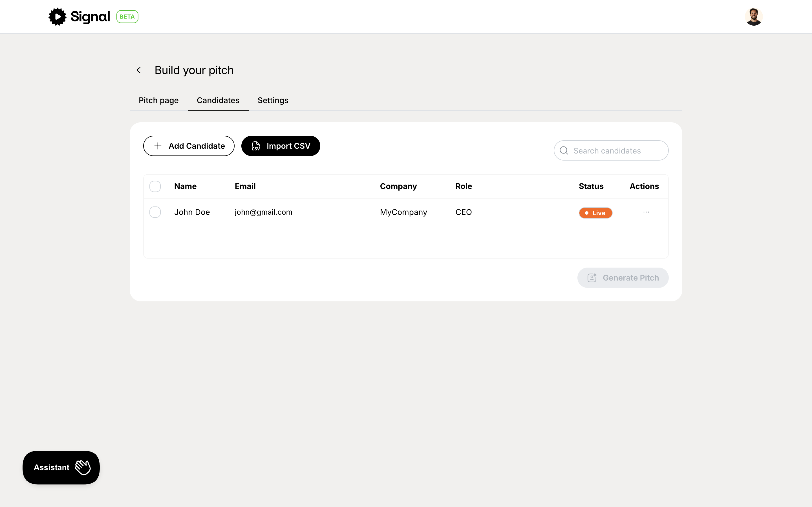Viewport: 812px width, 507px height.
Task: Click the plus icon on Add Candidate
Action: pyautogui.click(x=158, y=146)
